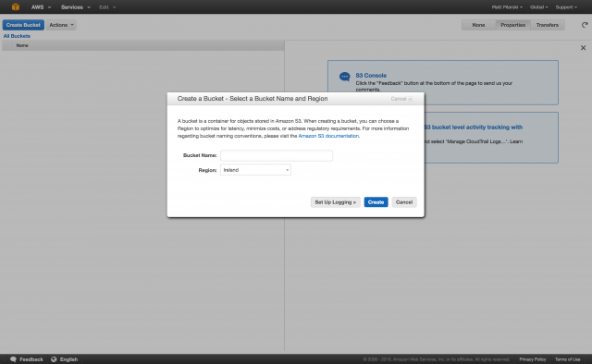Click Feedback text in the footer

[x=31, y=359]
